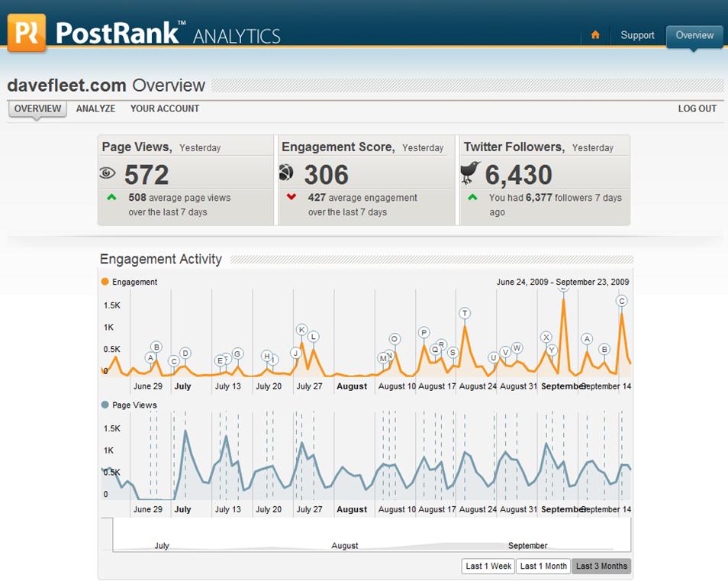The height and width of the screenshot is (581, 728).
Task: Open the Overview tab in top header
Action: (x=694, y=35)
